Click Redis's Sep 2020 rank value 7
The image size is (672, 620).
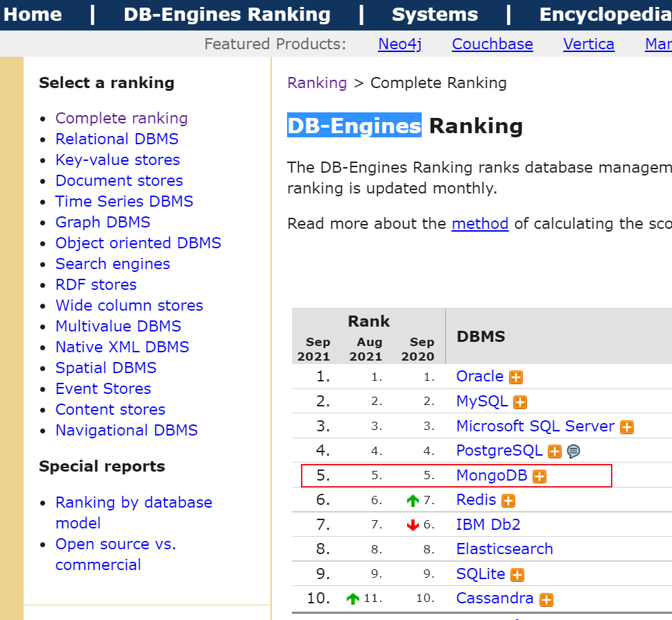(429, 500)
